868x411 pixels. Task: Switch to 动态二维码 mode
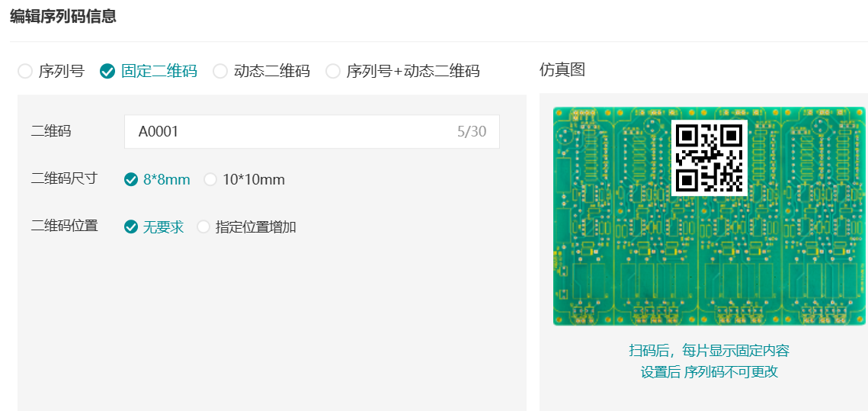pyautogui.click(x=220, y=72)
